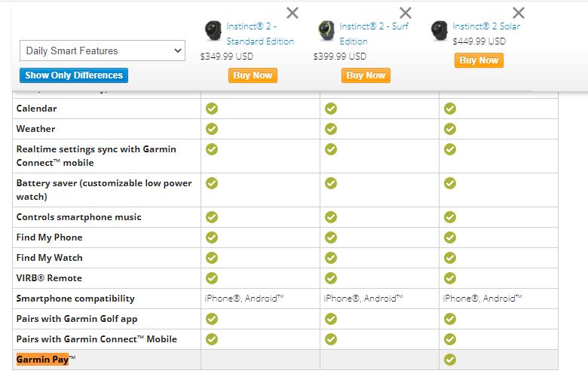This screenshot has width=588, height=386.
Task: Remove Instinct 2 Standard Edition from comparison
Action: pyautogui.click(x=292, y=13)
